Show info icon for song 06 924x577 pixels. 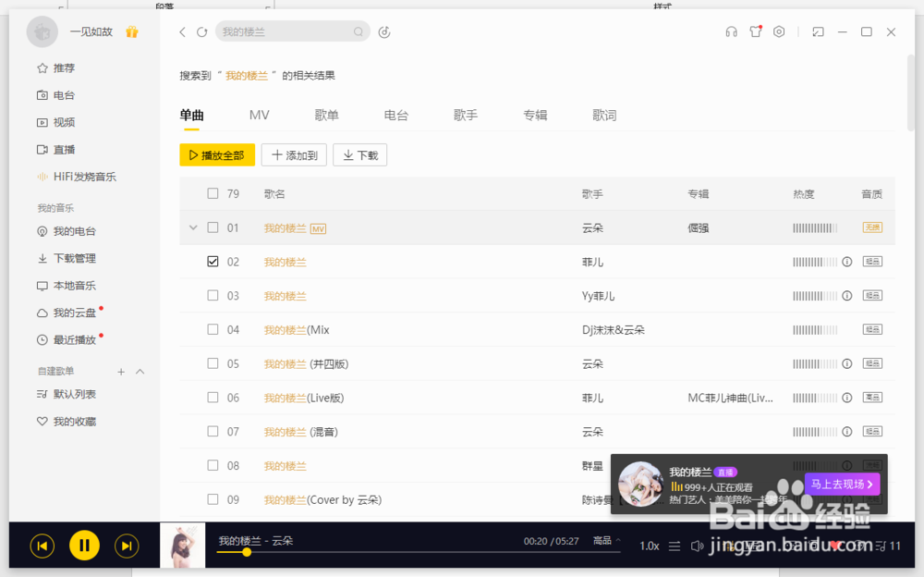tap(846, 398)
